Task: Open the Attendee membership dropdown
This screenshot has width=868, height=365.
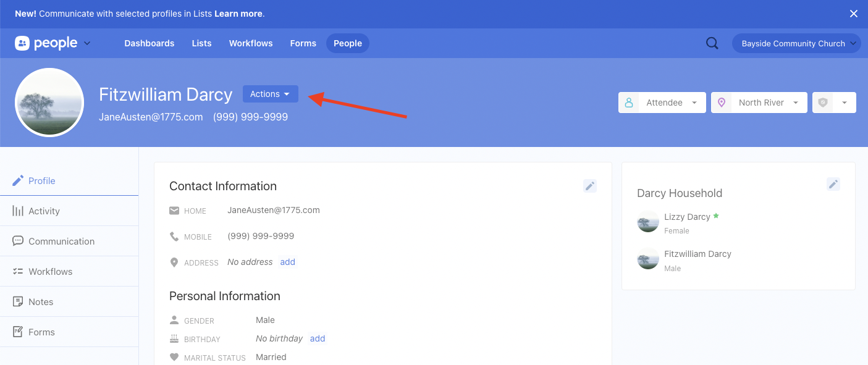Action: point(662,103)
